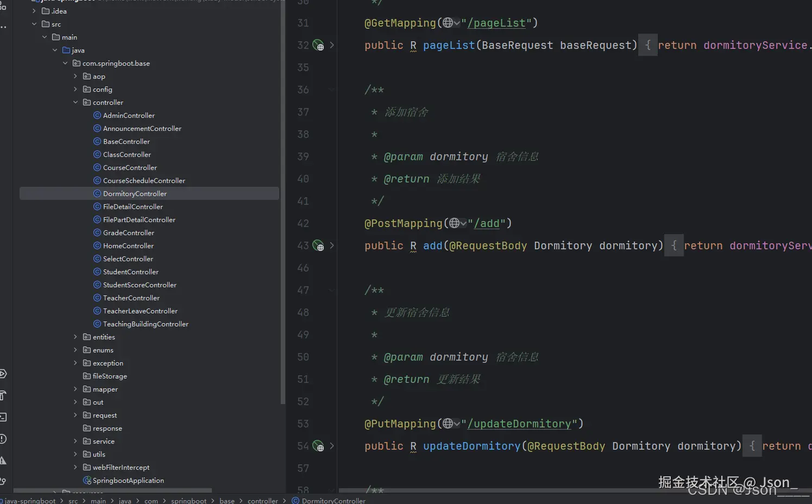Open more tool windows ellipsis

tap(3, 27)
